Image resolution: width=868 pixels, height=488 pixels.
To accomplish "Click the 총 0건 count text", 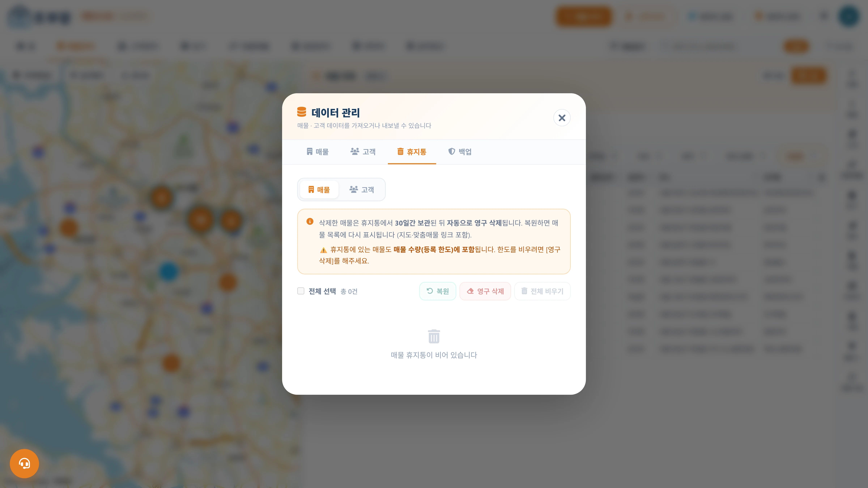I will click(x=349, y=291).
